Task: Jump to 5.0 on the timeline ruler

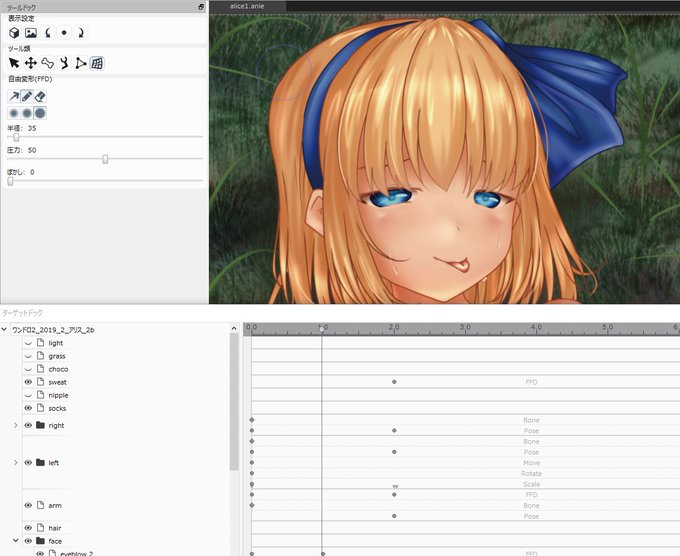Action: pos(608,327)
